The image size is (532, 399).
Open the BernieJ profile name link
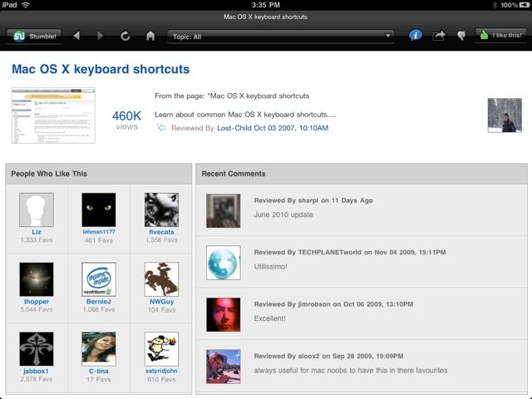(99, 302)
